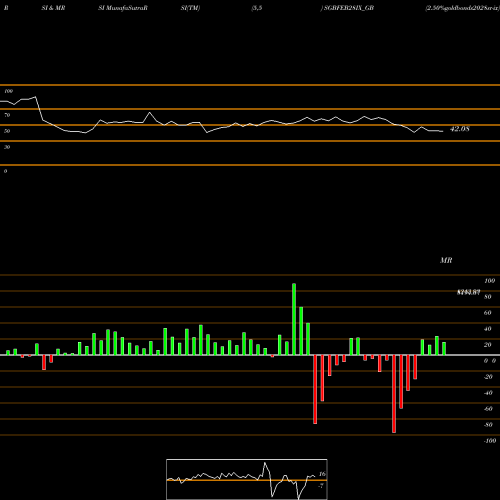The height and width of the screenshot is (500, 500).
Task: Click the MR axis label -80
Action: [x=488, y=425]
